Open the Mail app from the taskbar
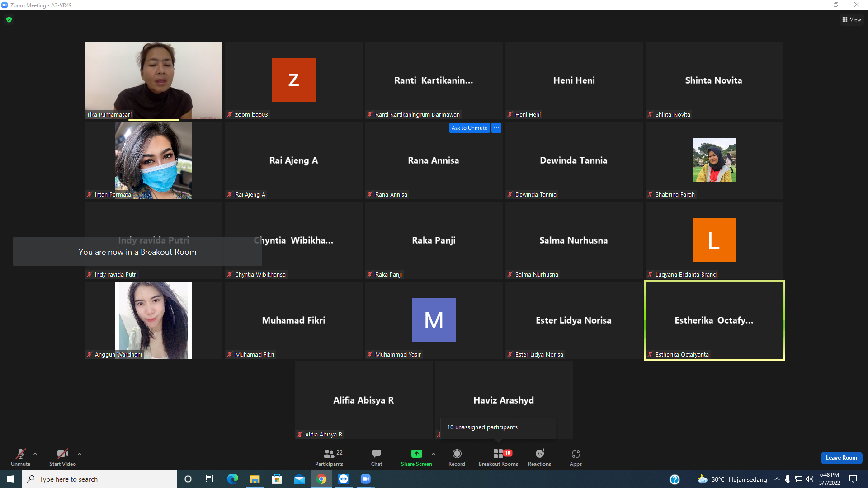868x488 pixels. pyautogui.click(x=299, y=479)
